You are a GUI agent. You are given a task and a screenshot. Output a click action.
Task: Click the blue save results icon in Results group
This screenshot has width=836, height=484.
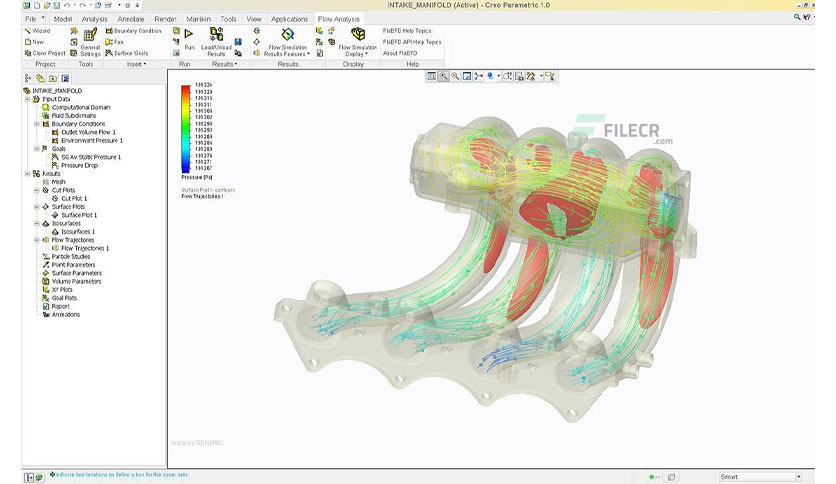(238, 42)
